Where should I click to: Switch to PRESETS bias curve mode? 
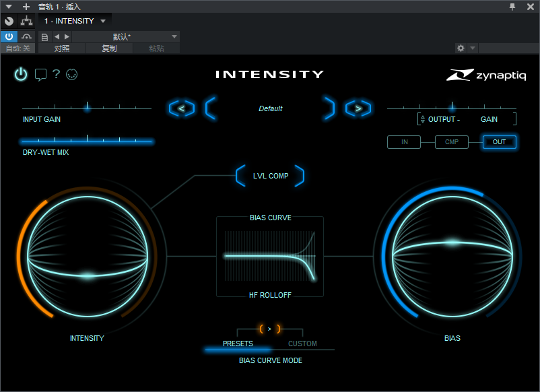tap(238, 344)
